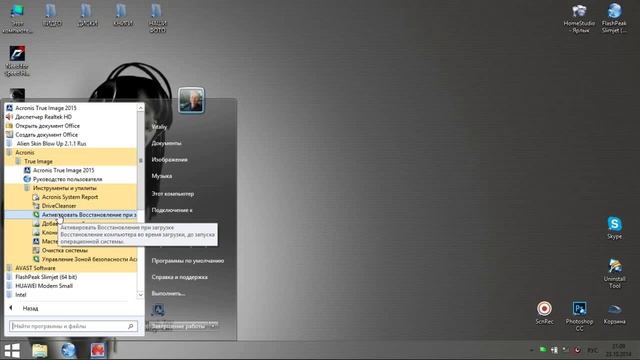The height and width of the screenshot is (360, 640).
Task: Open HomeStudio desktop shortcut
Action: tap(579, 18)
